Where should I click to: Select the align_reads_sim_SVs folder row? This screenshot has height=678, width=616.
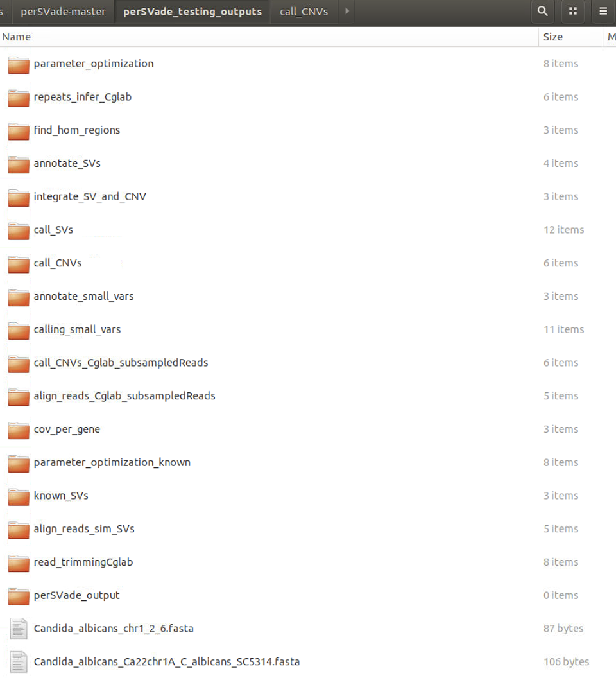click(308, 529)
